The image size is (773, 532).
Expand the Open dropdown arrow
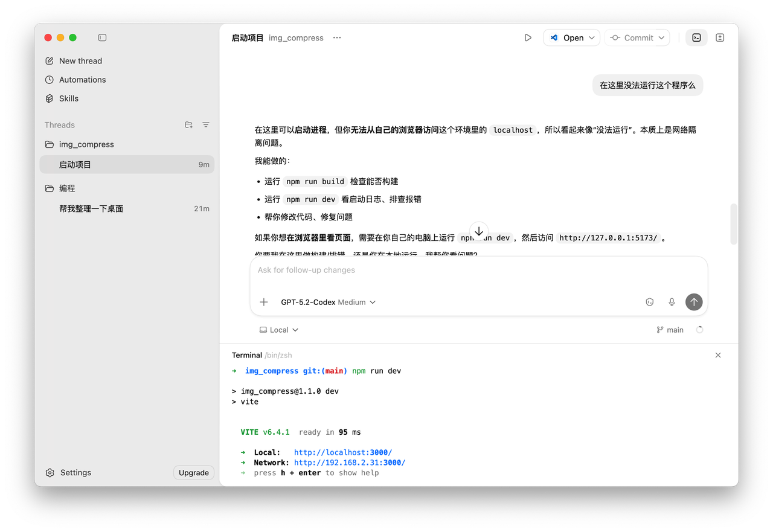(592, 37)
